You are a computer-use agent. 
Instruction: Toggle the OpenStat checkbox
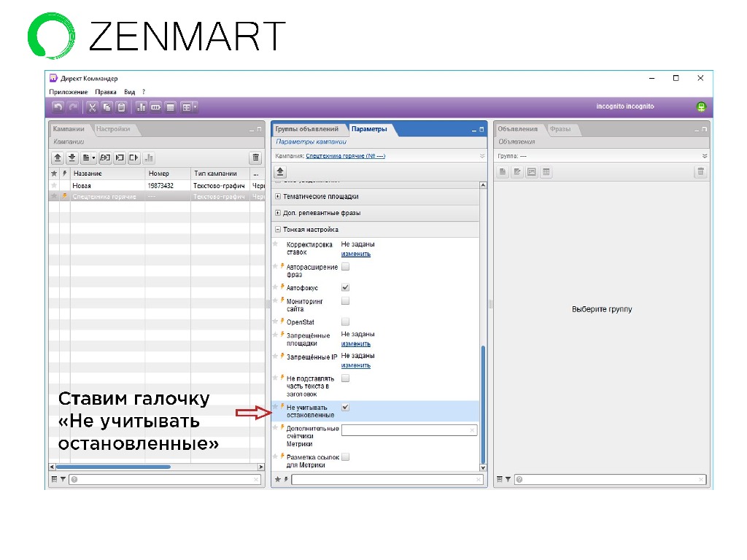345,322
